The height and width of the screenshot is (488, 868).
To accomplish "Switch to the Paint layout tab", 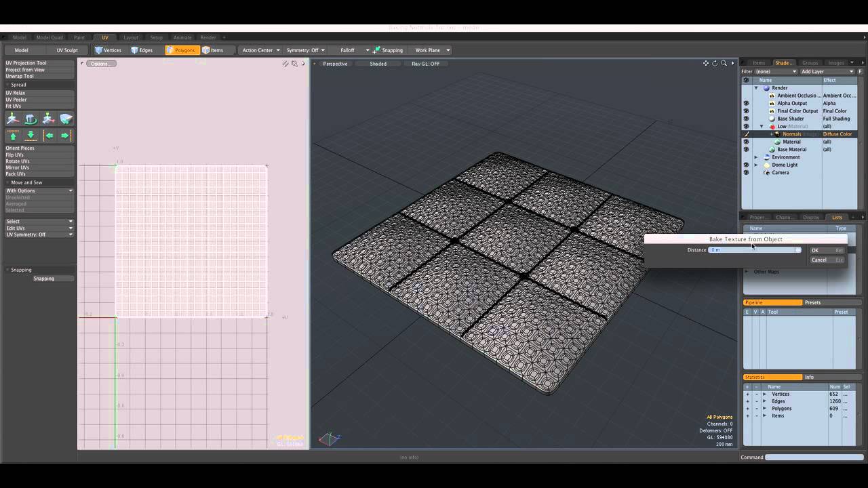I will pos(79,37).
